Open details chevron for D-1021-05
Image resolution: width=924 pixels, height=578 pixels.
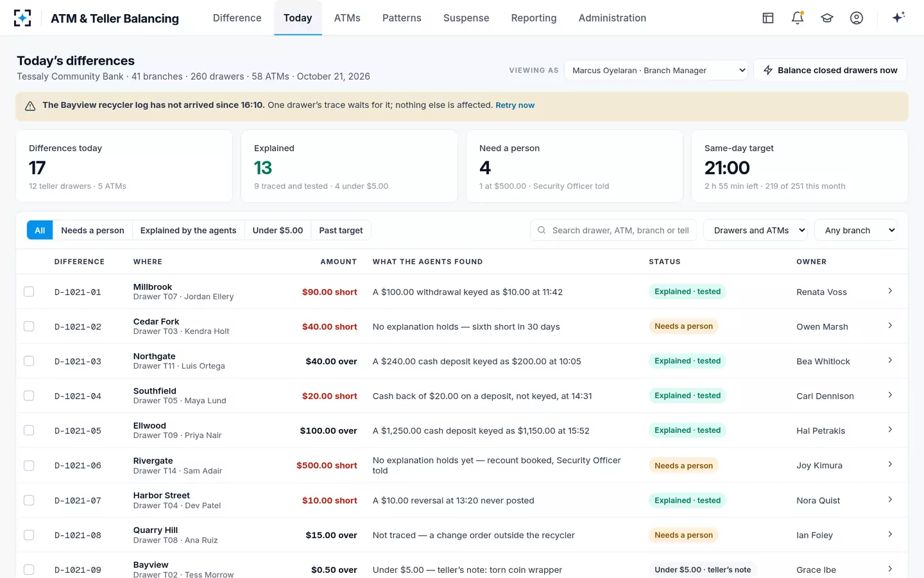click(x=890, y=430)
